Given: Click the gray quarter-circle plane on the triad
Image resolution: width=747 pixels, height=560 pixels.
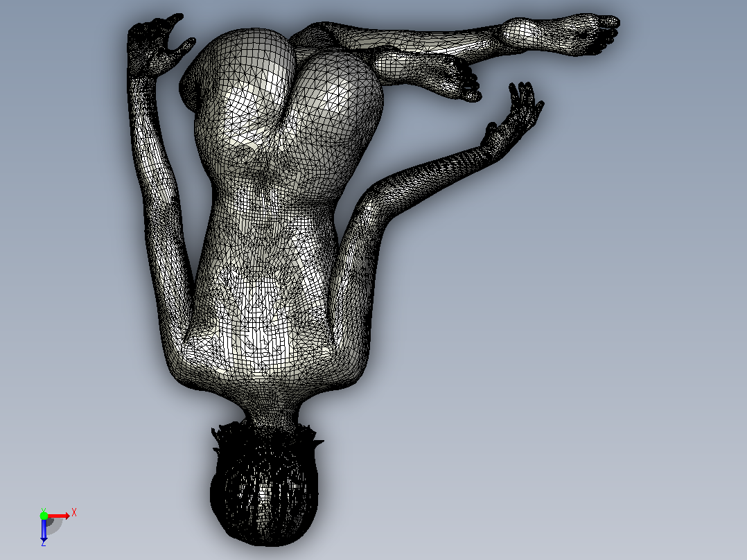Looking at the screenshot, I should click(54, 525).
